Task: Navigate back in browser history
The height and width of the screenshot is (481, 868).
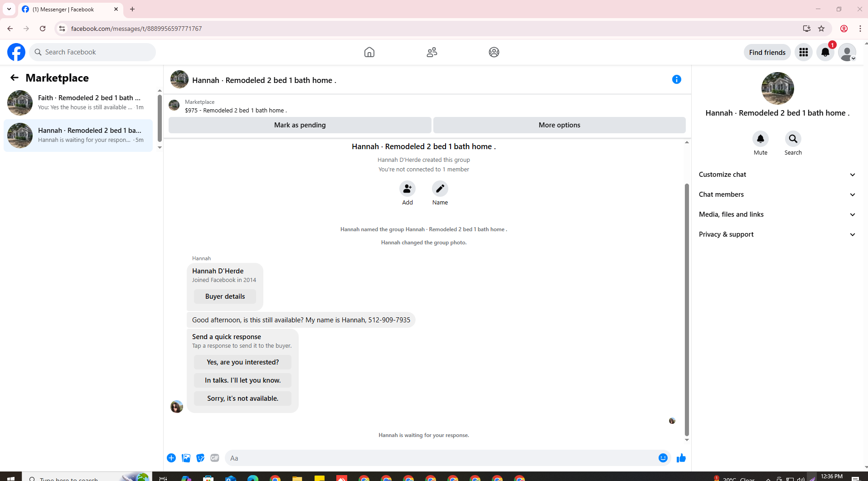Action: tap(10, 29)
